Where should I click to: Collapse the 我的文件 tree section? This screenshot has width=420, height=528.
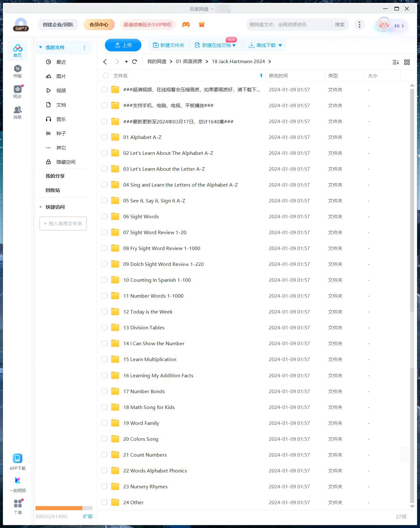click(x=41, y=47)
